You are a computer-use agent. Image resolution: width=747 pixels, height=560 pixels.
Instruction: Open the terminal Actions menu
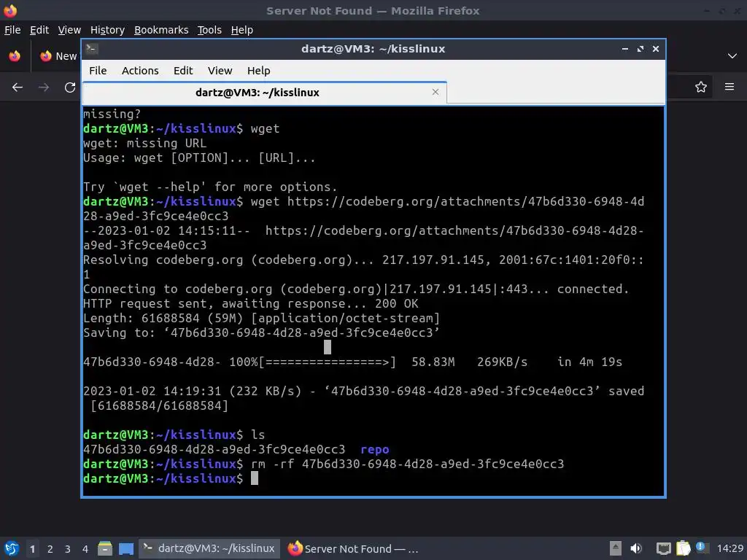(x=140, y=71)
